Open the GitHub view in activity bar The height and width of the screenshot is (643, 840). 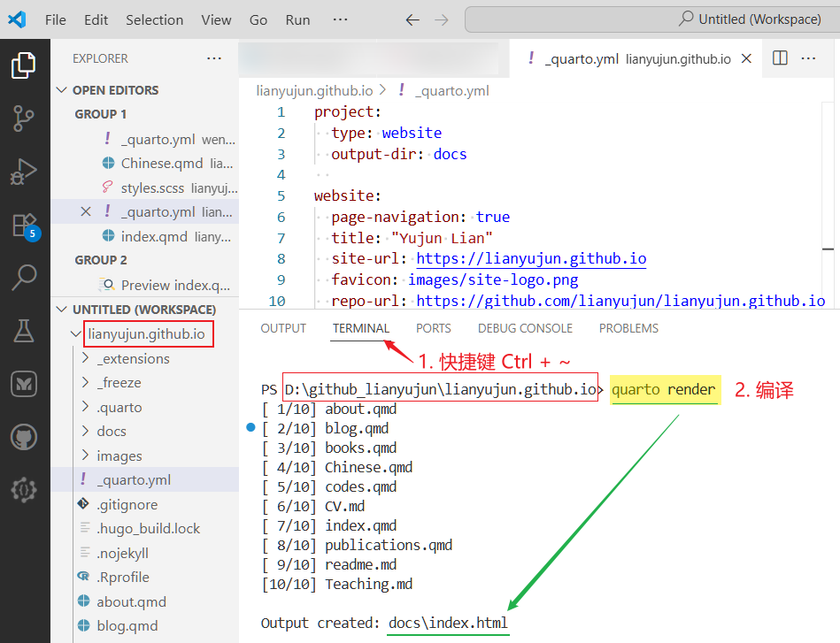24,438
